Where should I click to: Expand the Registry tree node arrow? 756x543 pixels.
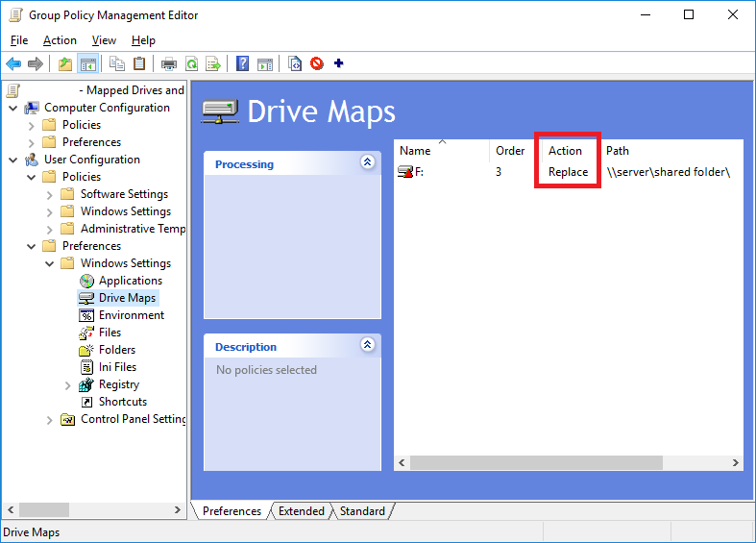[67, 384]
